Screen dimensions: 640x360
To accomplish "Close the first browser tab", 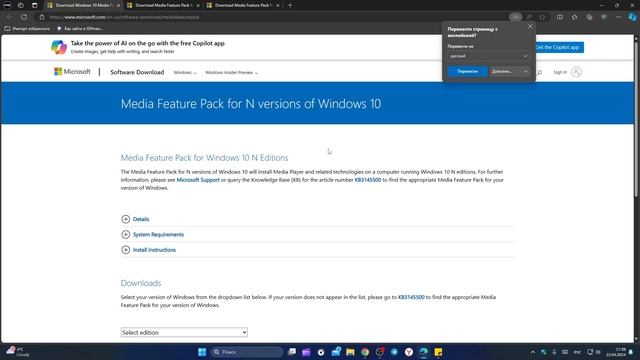I will click(119, 5).
